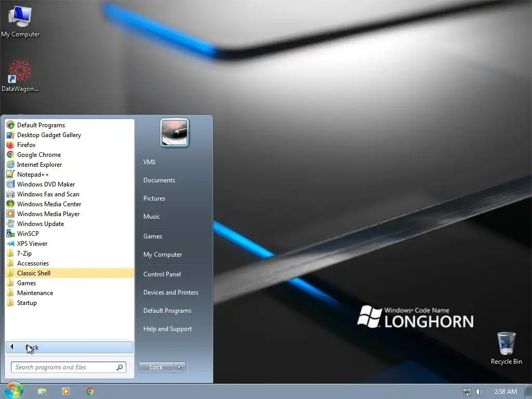
Task: Open the VM1 user folder
Action: click(x=149, y=162)
